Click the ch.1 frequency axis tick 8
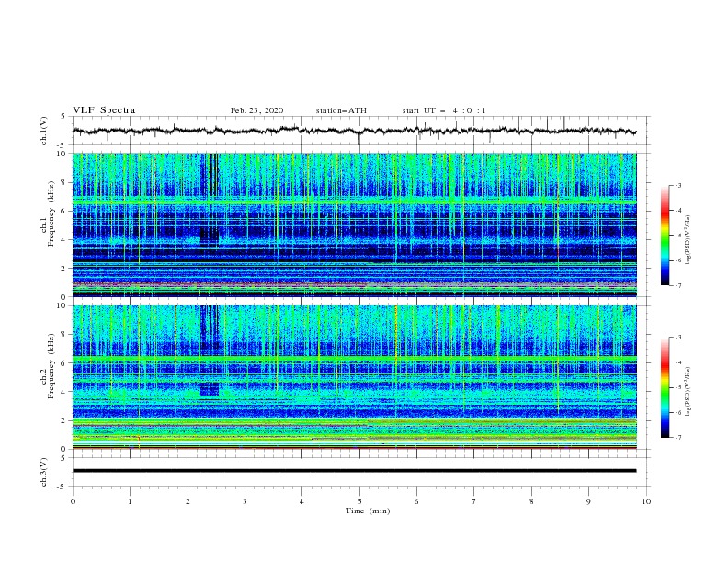Viewport: 728px width, 563px height. [x=63, y=182]
